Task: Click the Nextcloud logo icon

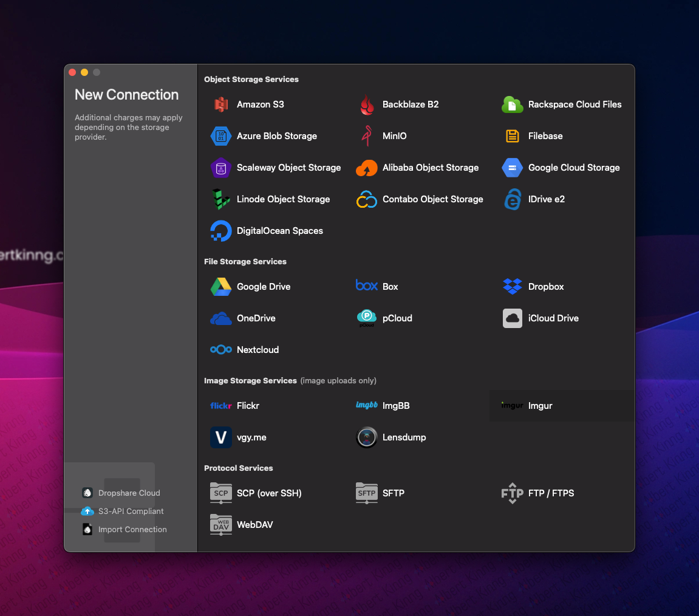Action: pos(220,350)
